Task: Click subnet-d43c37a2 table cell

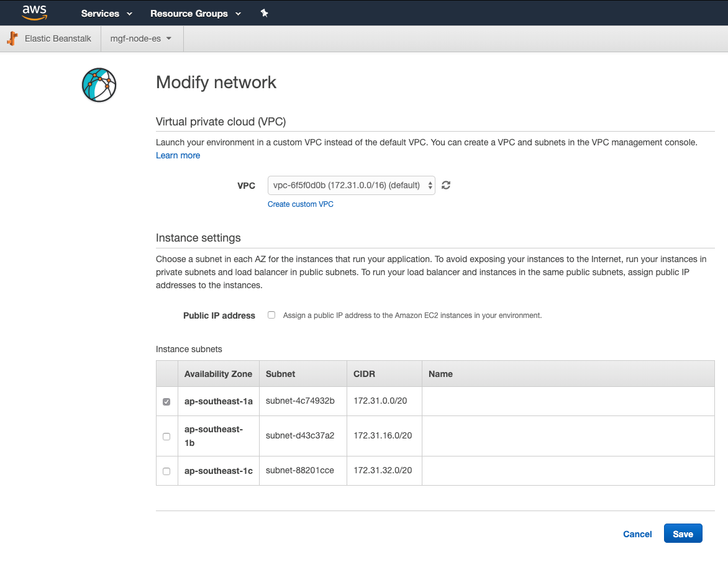Action: [300, 435]
